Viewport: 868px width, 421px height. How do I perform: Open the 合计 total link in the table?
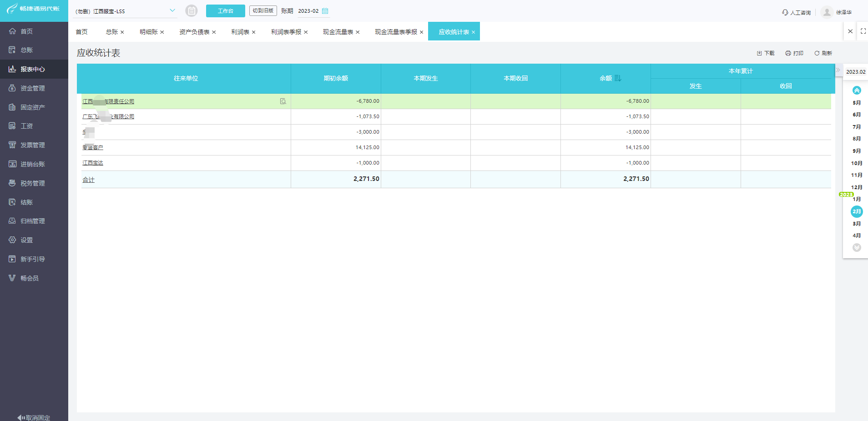[88, 179]
